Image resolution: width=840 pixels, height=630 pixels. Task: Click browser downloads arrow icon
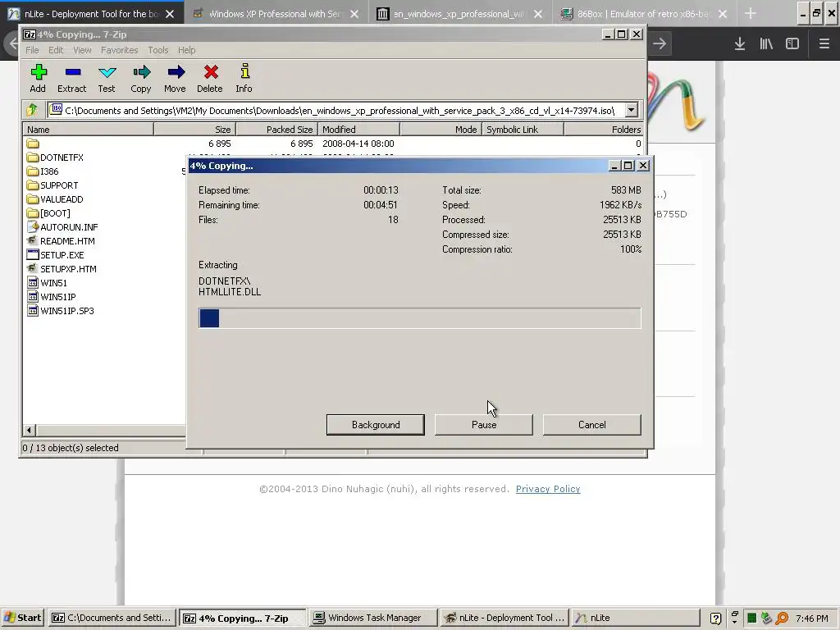[740, 43]
